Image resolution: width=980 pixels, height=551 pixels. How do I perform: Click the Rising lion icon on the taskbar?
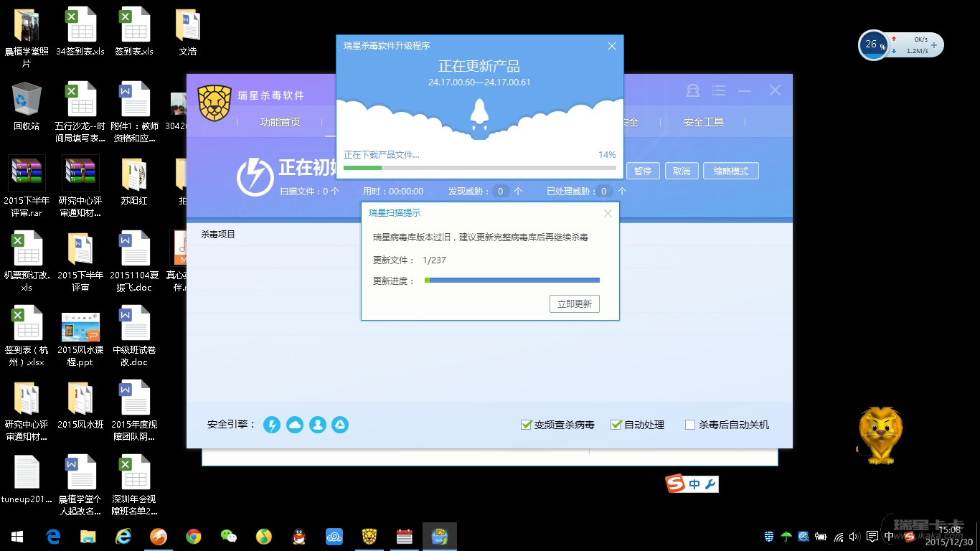[369, 537]
